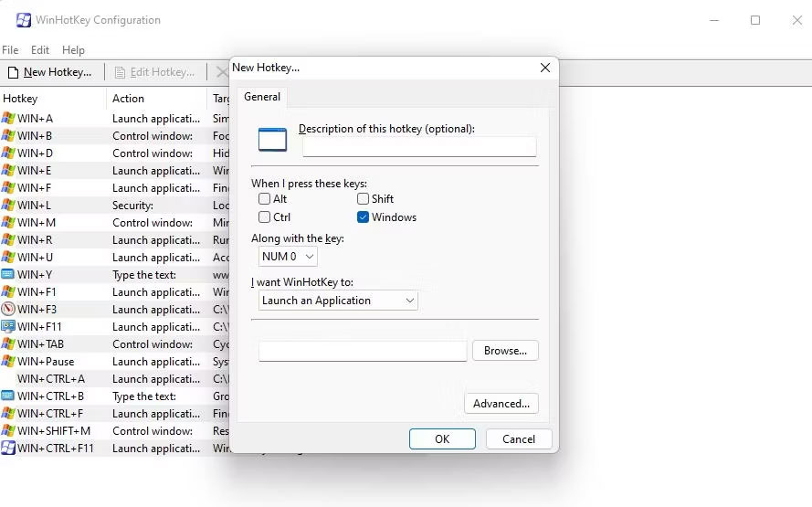
Task: Select the General tab
Action: click(262, 97)
